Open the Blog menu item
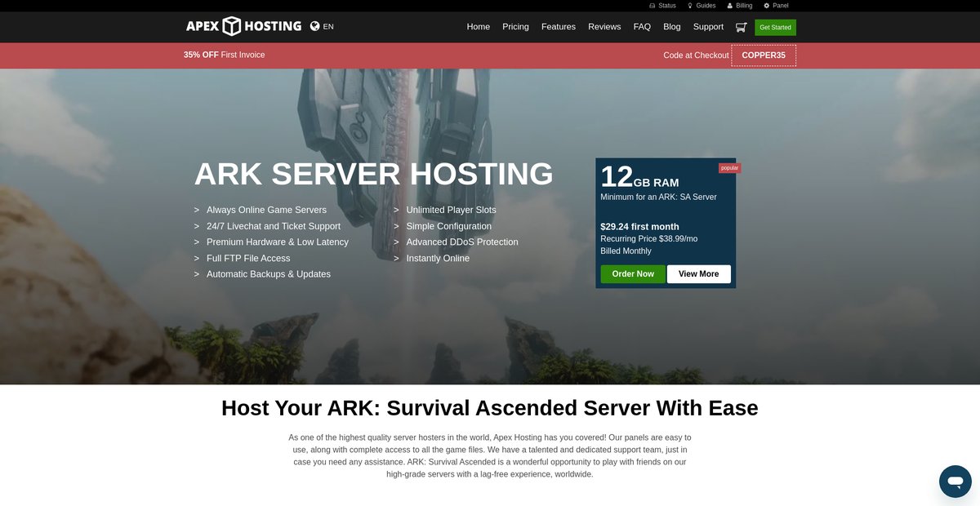The image size is (980, 506). (x=672, y=27)
